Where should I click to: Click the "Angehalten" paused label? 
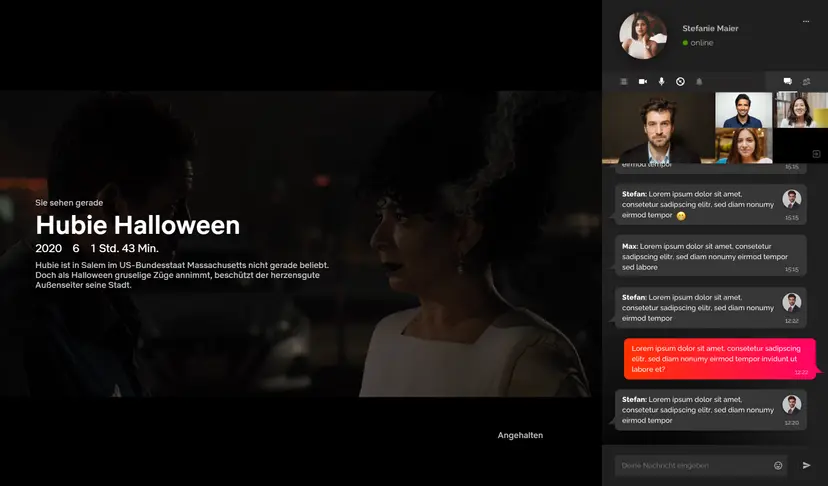point(520,435)
